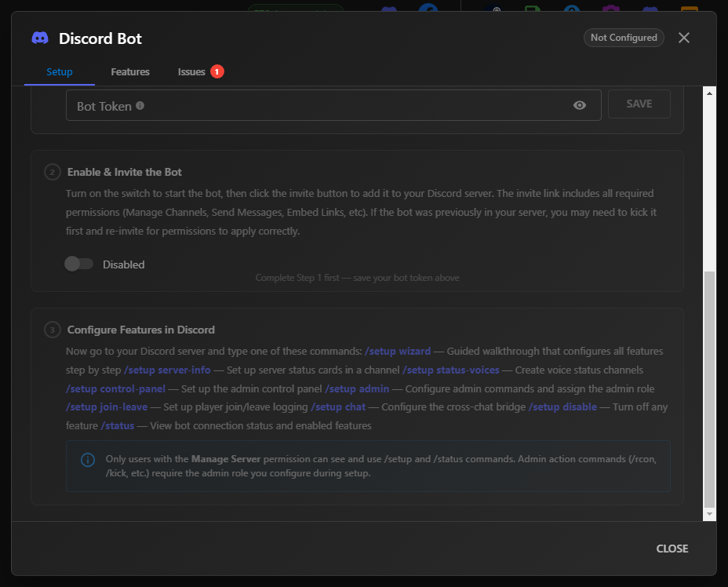Click the /setup control-panel command
This screenshot has height=587, width=728.
point(115,388)
